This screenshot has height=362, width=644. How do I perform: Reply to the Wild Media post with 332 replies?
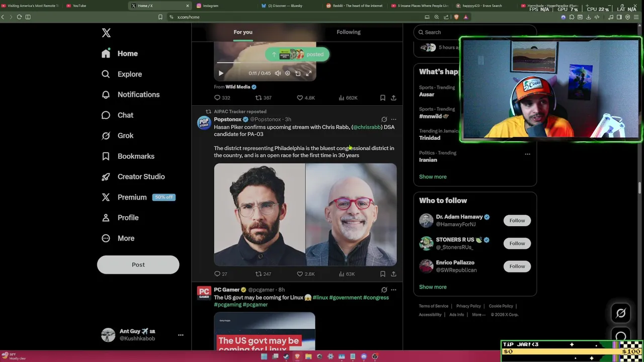(222, 98)
